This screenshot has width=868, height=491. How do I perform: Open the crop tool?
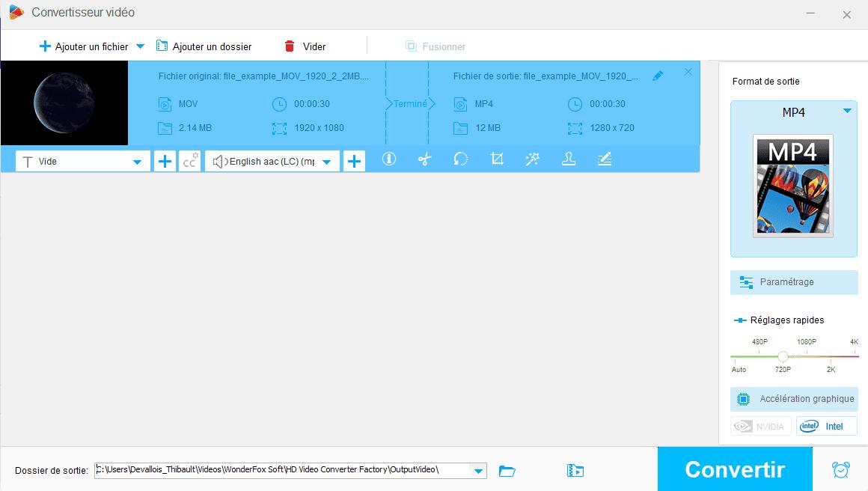(x=497, y=159)
